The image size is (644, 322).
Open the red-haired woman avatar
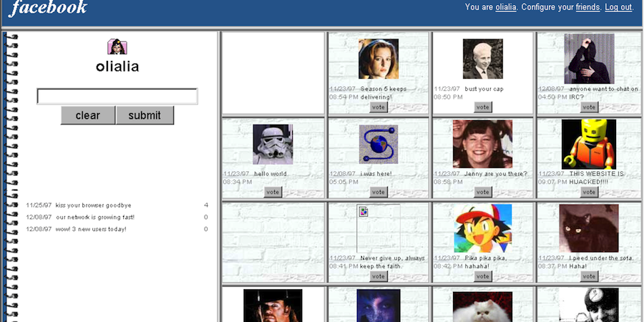tap(379, 59)
